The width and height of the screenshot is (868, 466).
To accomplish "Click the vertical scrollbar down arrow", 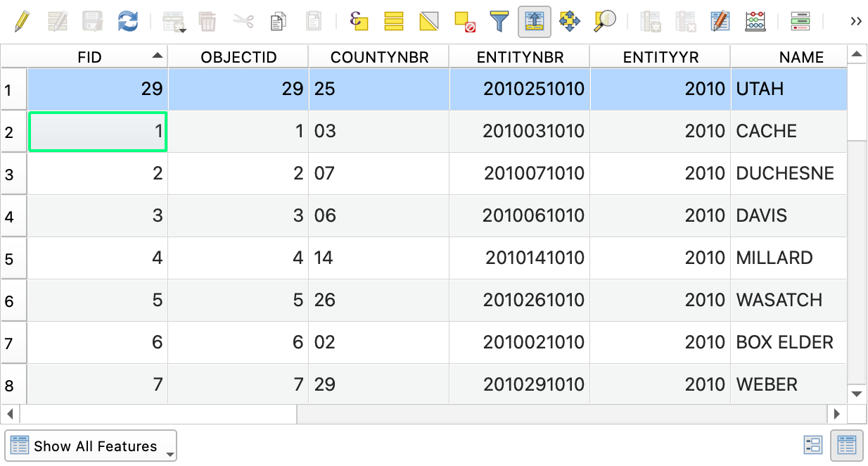I will tap(857, 394).
